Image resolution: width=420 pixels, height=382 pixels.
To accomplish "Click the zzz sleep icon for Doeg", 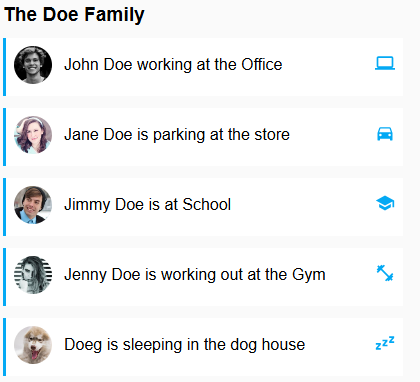I will [x=385, y=343].
